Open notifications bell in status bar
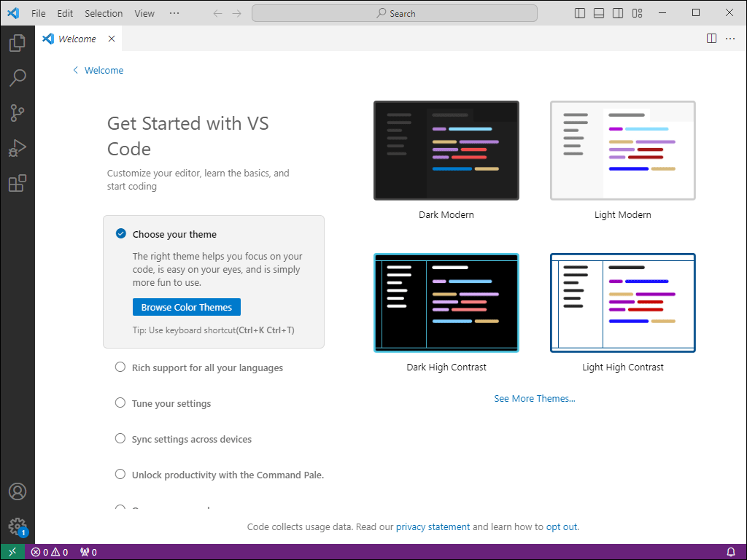Image resolution: width=747 pixels, height=560 pixels. pyautogui.click(x=731, y=553)
